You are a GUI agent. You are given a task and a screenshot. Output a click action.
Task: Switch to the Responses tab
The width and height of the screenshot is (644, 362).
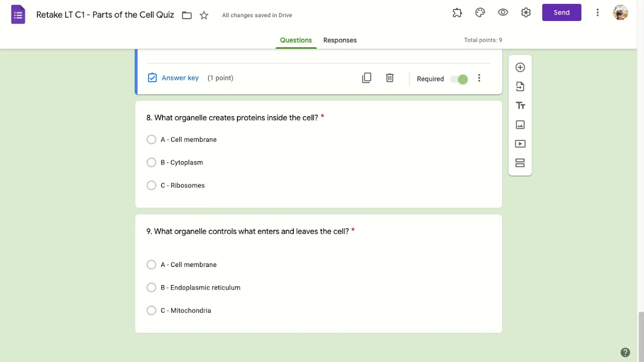pos(340,40)
